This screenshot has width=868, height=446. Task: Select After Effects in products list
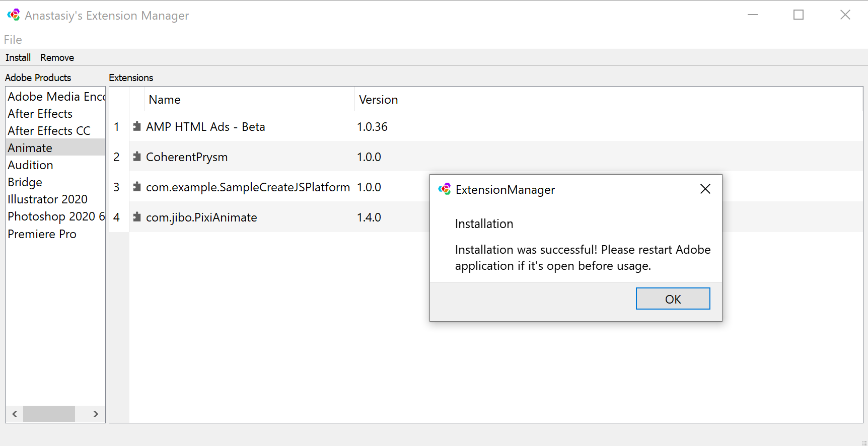coord(55,113)
